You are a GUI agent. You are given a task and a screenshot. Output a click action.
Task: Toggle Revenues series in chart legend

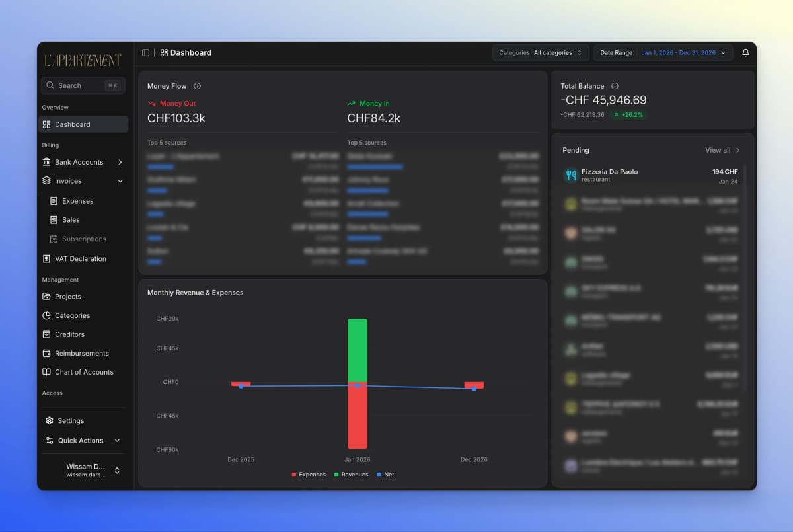351,475
